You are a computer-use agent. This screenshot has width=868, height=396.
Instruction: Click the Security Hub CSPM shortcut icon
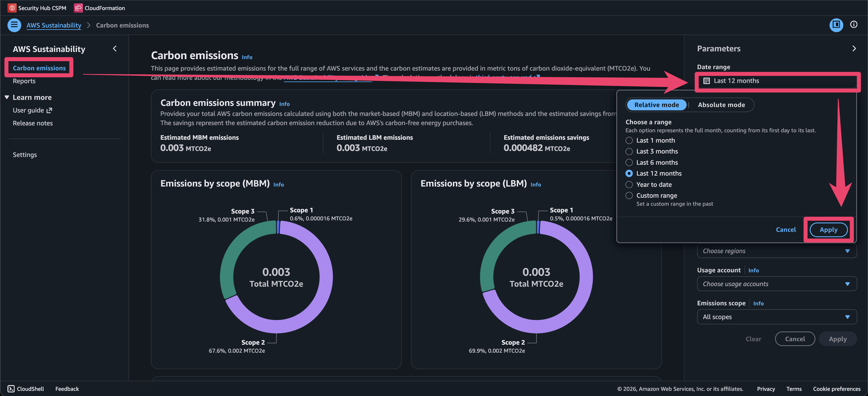click(12, 8)
